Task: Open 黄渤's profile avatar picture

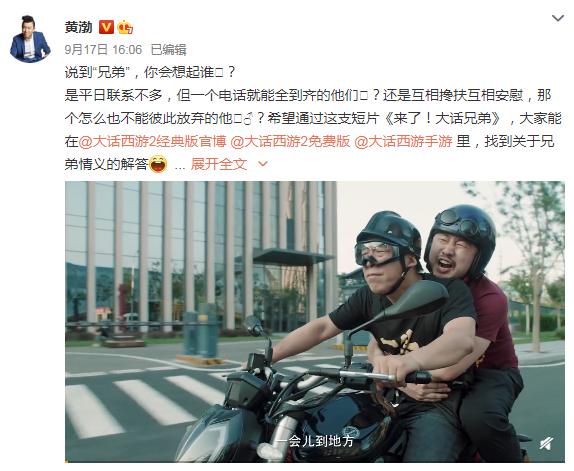Action: [x=30, y=40]
